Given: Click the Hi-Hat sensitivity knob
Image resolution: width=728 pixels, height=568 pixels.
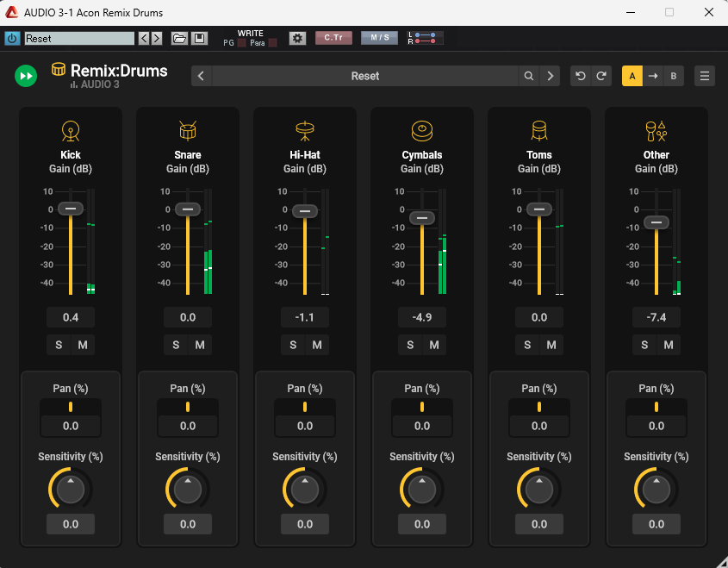Looking at the screenshot, I should (305, 489).
